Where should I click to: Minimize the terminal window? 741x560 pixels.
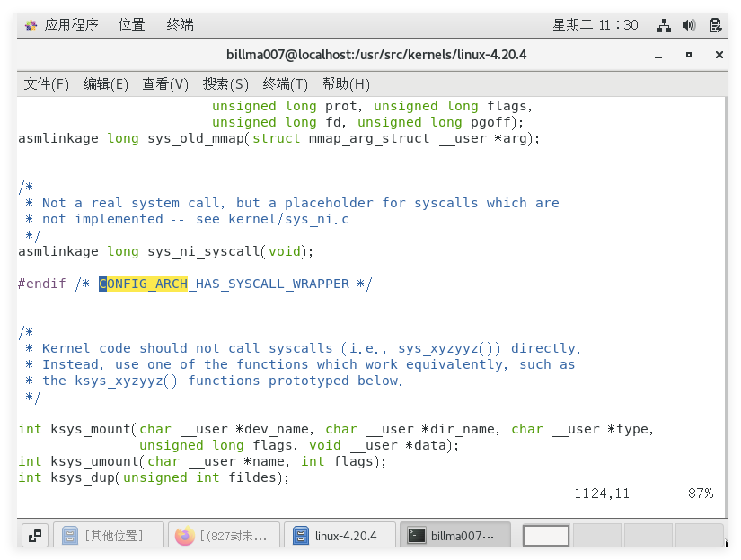658,55
